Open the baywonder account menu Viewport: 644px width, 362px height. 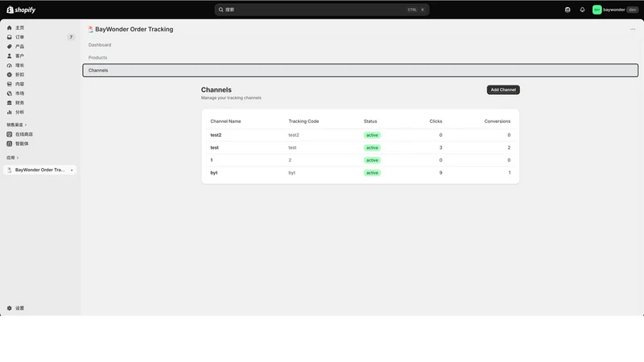[615, 10]
